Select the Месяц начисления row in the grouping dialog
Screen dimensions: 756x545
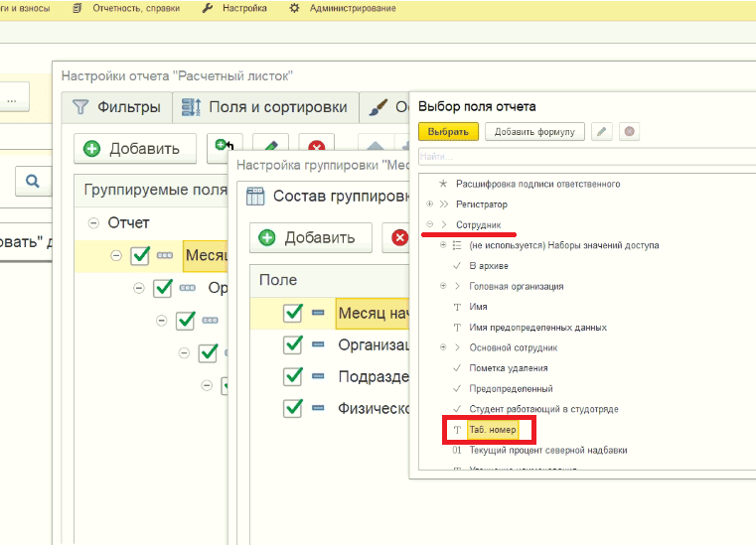click(x=329, y=314)
